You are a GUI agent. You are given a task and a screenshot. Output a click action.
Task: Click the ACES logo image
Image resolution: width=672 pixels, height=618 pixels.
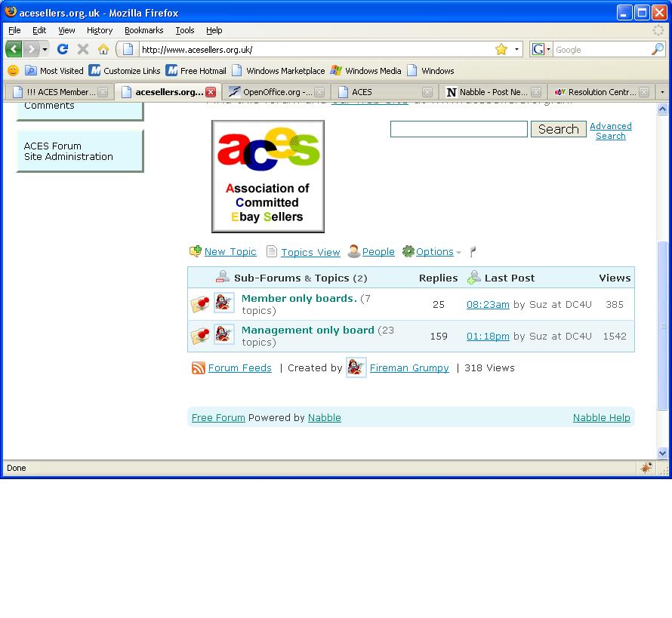(x=267, y=176)
